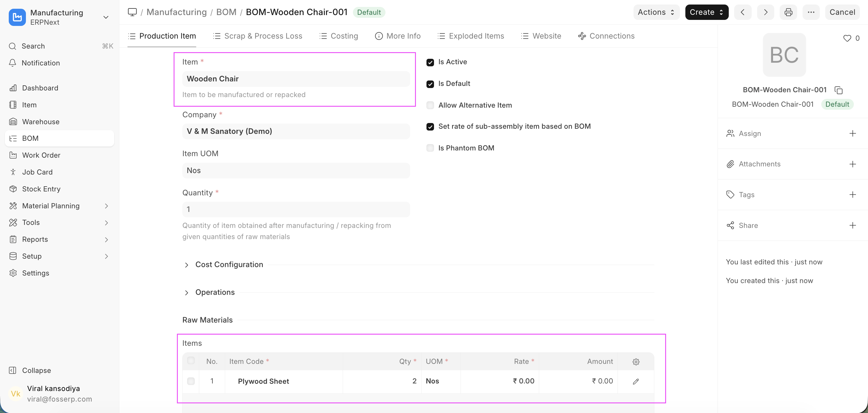The image size is (868, 413).
Task: Open the Actions dropdown
Action: (656, 12)
